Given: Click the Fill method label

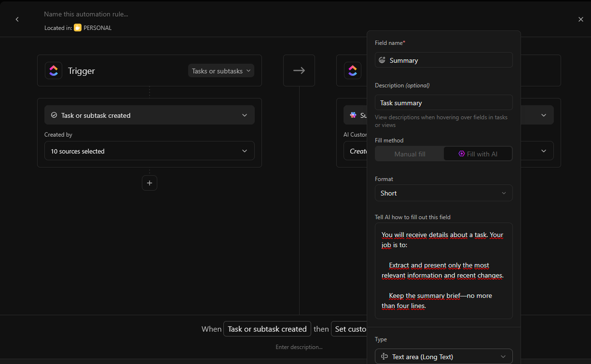Looking at the screenshot, I should coord(389,140).
